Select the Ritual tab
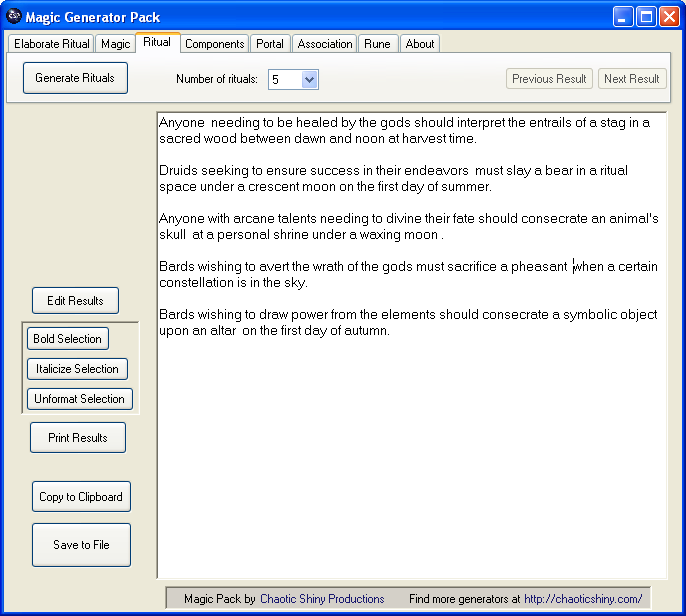686x616 pixels. [157, 42]
